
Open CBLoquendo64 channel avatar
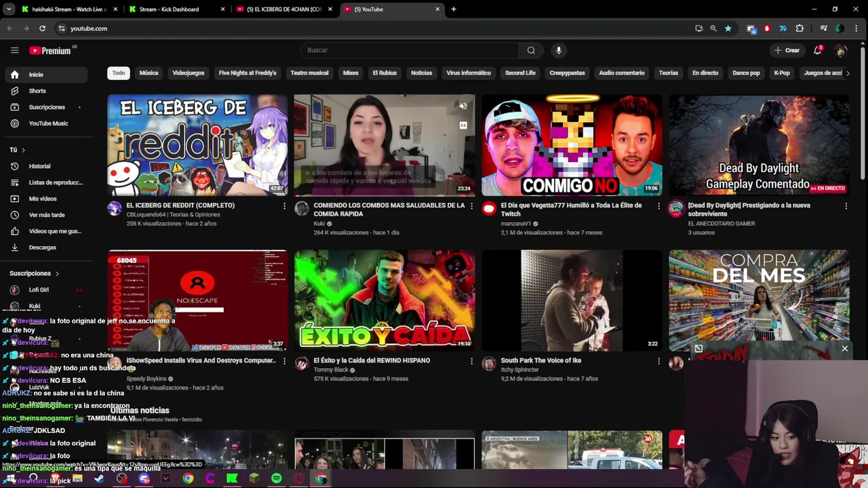(115, 209)
